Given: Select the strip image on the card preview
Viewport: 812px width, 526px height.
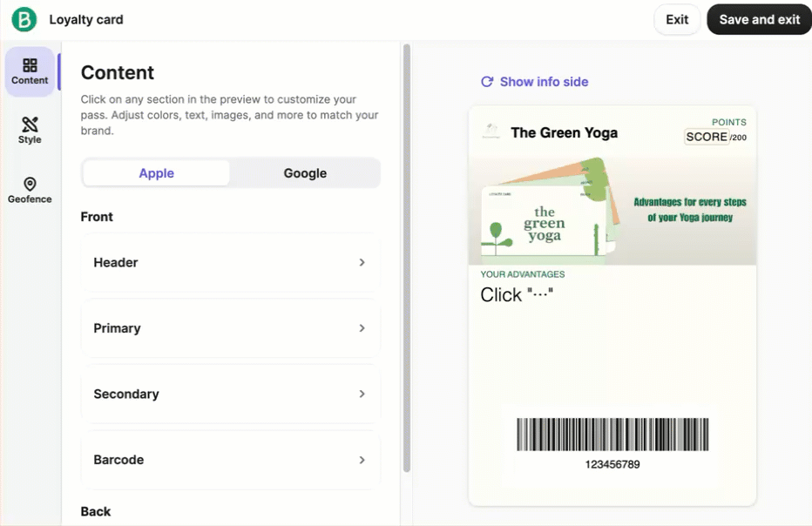Looking at the screenshot, I should 612,211.
